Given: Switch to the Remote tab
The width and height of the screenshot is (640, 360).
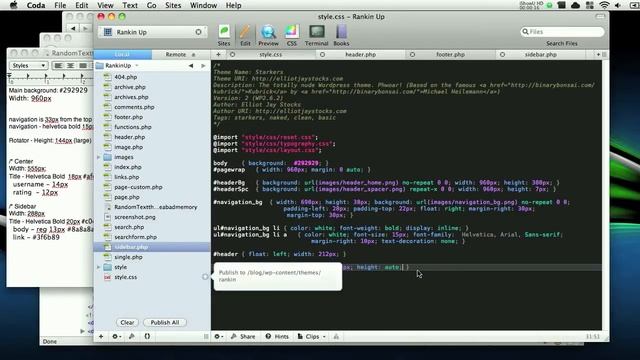Looking at the screenshot, I should tap(180, 54).
